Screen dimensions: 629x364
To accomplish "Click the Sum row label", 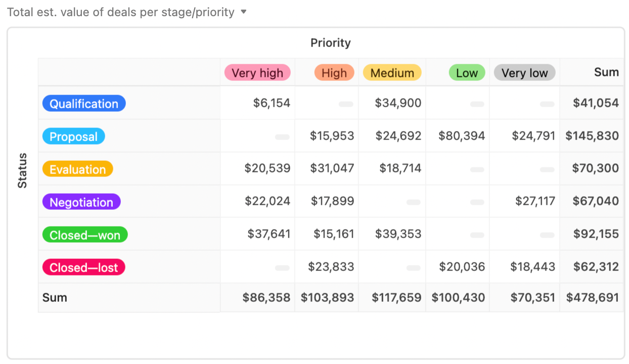I will tap(55, 298).
